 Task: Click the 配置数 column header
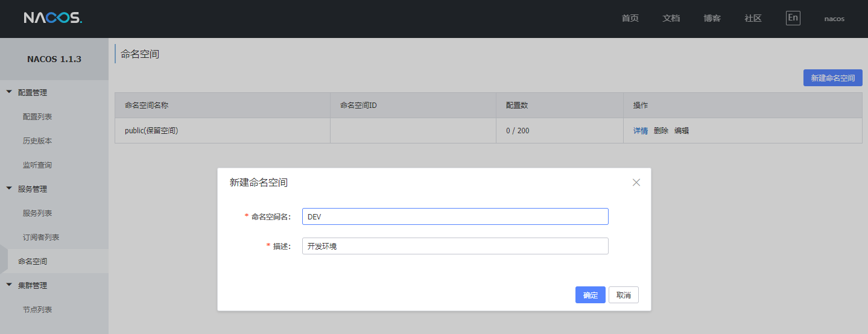pos(560,105)
